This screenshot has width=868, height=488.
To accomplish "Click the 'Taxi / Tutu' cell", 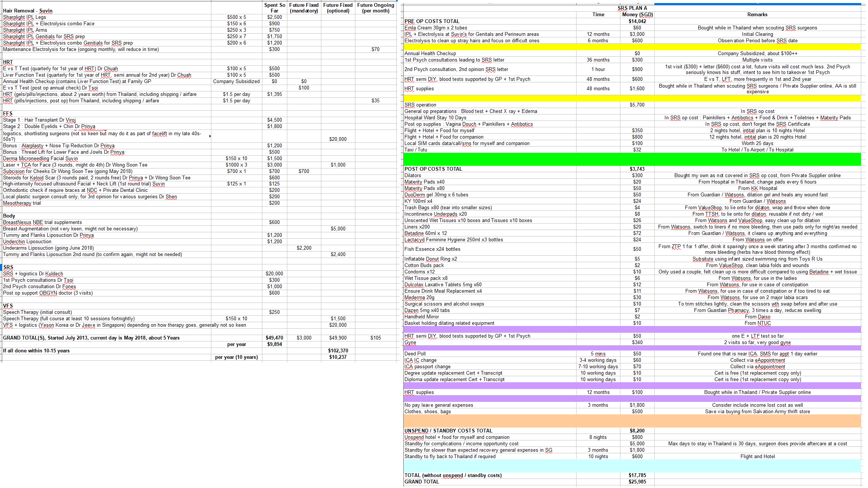I will [415, 150].
